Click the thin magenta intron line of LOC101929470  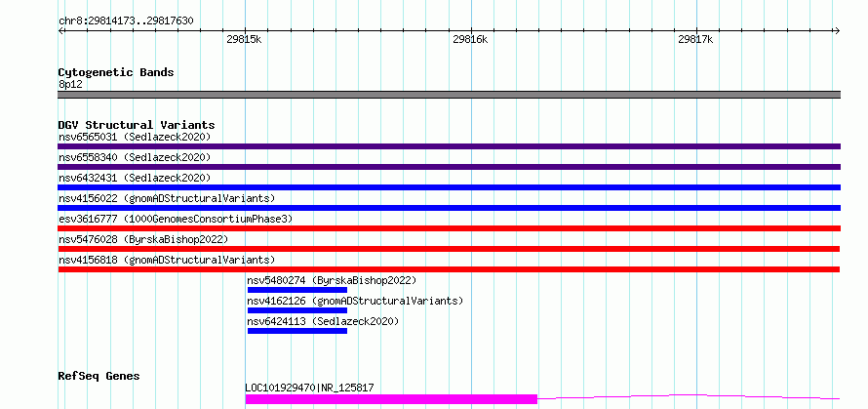coord(689,397)
